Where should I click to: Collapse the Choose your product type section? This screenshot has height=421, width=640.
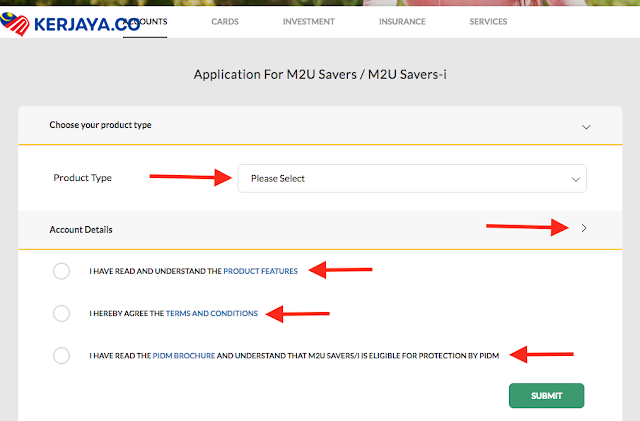pos(586,127)
